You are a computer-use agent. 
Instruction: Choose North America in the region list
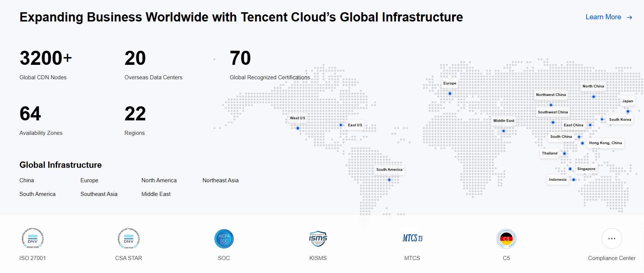(x=159, y=180)
